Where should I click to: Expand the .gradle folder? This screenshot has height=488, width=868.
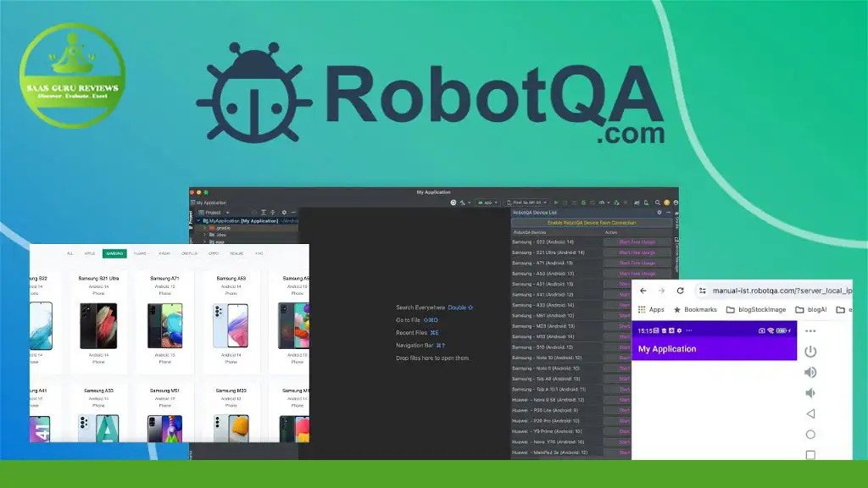click(x=204, y=228)
